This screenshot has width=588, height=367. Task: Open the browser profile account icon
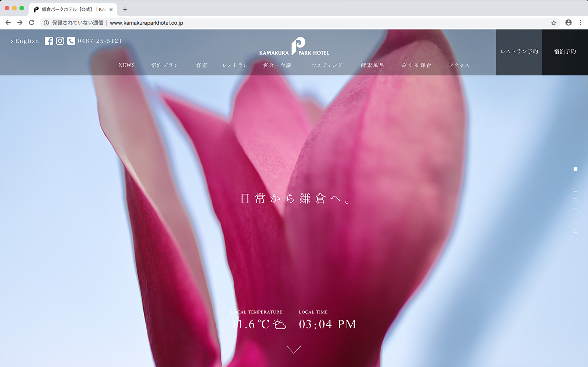tap(568, 23)
